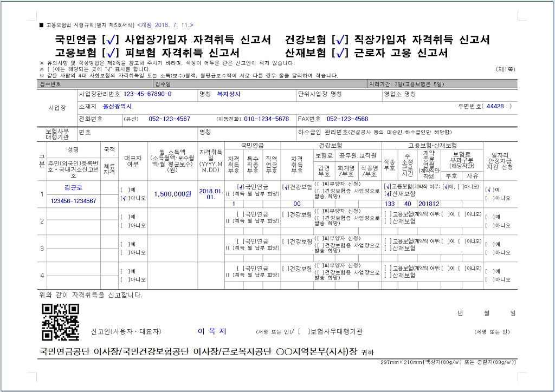Click the row 2 name cell
This screenshot has width=555, height=392.
click(x=74, y=214)
